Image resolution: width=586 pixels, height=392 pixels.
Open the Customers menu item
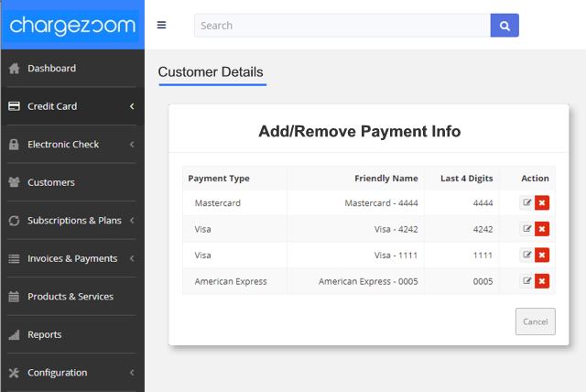point(72,182)
